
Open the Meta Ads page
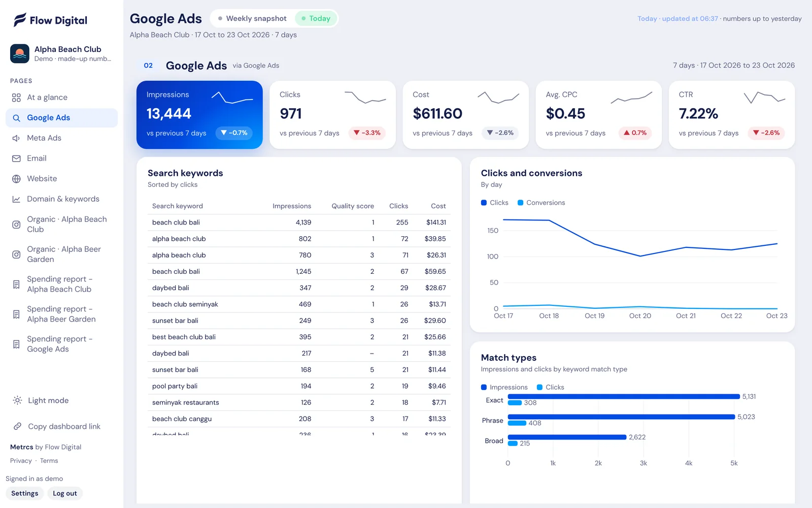(x=61, y=138)
